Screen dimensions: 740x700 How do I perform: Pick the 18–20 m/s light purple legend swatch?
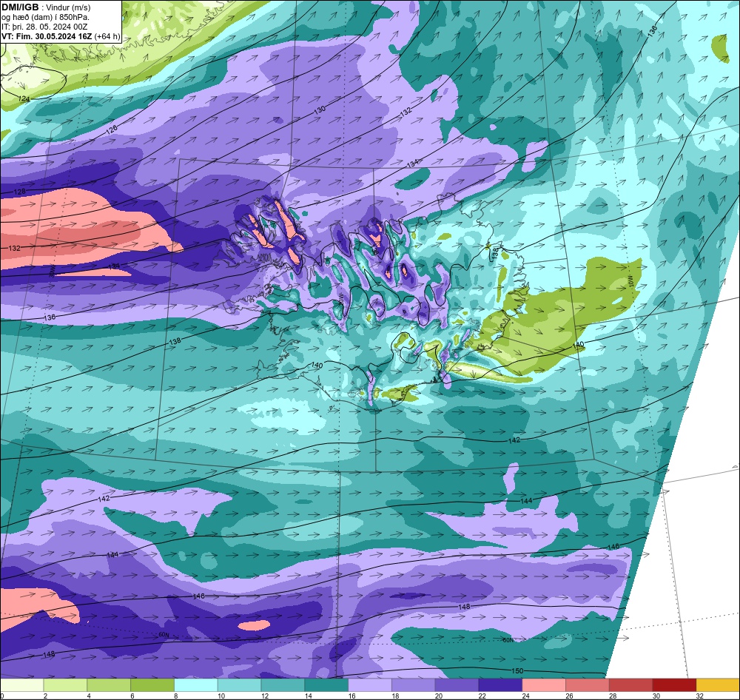click(x=414, y=685)
